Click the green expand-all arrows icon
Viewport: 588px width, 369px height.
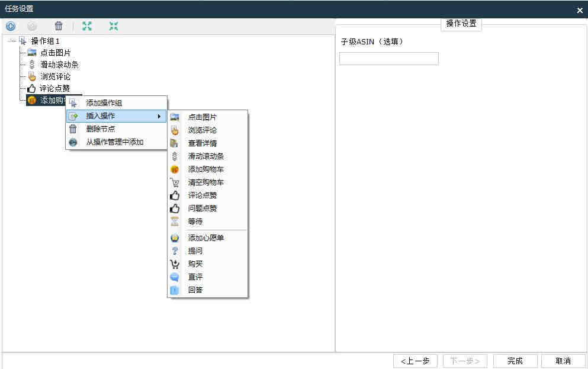[87, 26]
